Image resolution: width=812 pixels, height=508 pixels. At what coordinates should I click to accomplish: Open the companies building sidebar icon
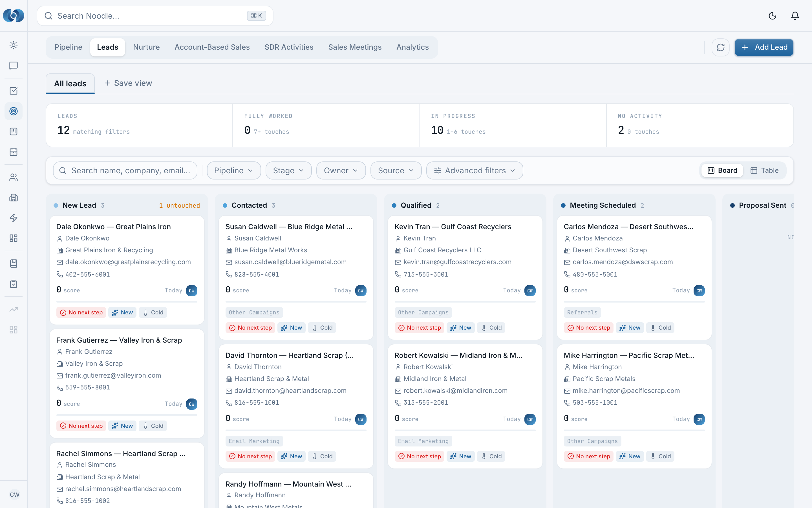tap(14, 198)
